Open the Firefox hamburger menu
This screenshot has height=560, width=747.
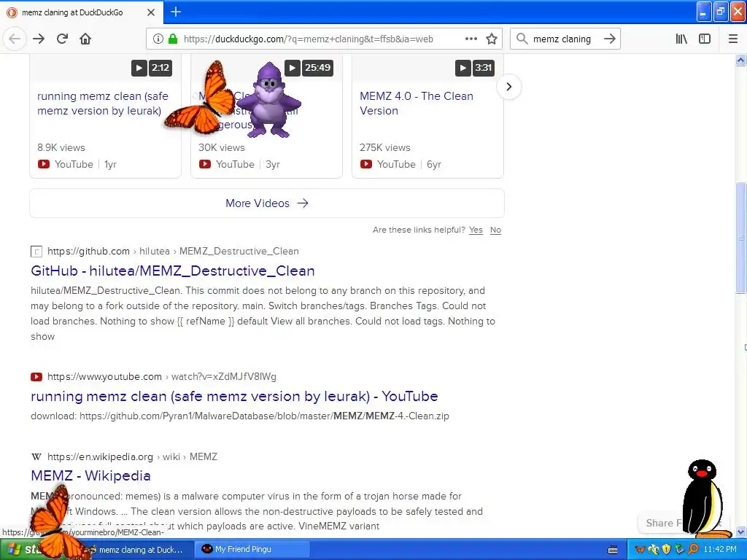[x=733, y=39]
